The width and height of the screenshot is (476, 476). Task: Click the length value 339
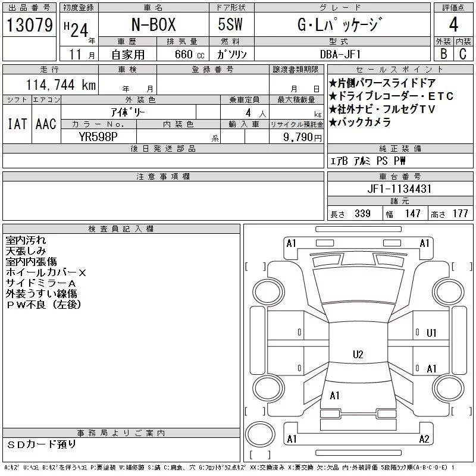pyautogui.click(x=362, y=214)
